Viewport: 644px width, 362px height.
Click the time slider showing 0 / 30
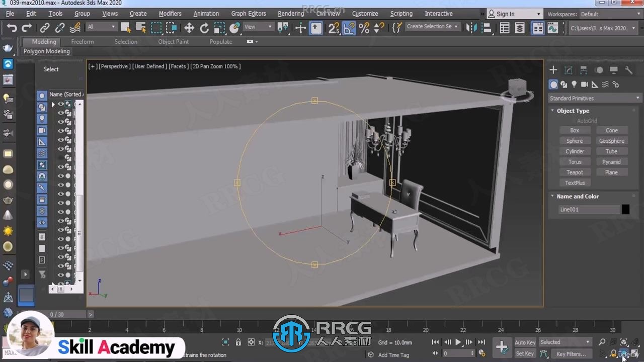(68, 314)
